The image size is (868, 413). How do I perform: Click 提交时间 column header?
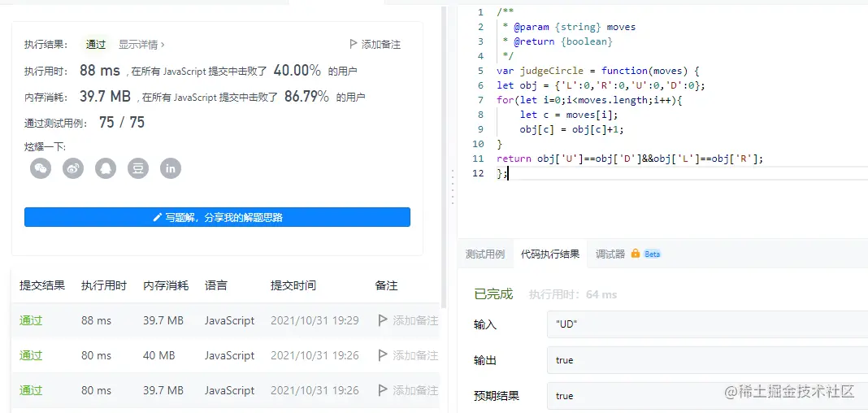[293, 285]
